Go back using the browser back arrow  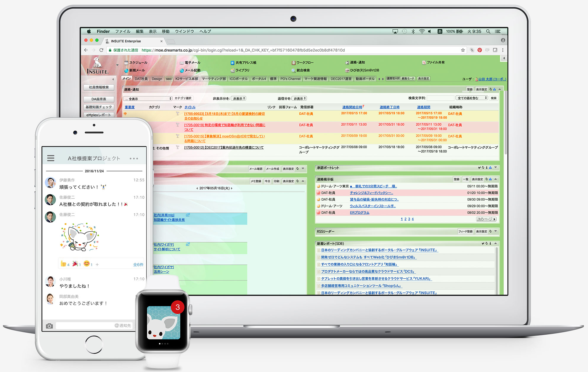(86, 50)
